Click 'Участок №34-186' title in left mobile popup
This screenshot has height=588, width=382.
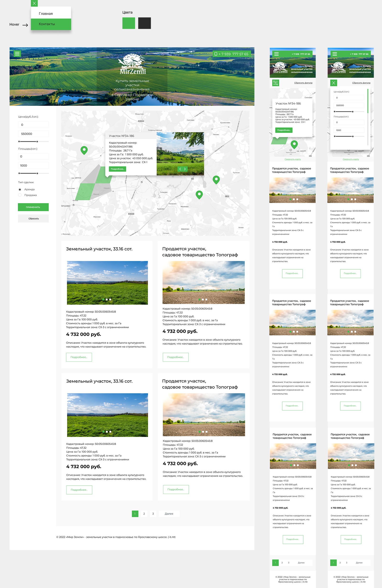click(288, 104)
